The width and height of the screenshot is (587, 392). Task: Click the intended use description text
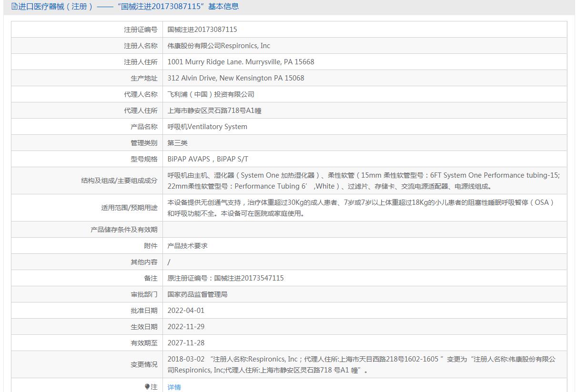pyautogui.click(x=361, y=208)
